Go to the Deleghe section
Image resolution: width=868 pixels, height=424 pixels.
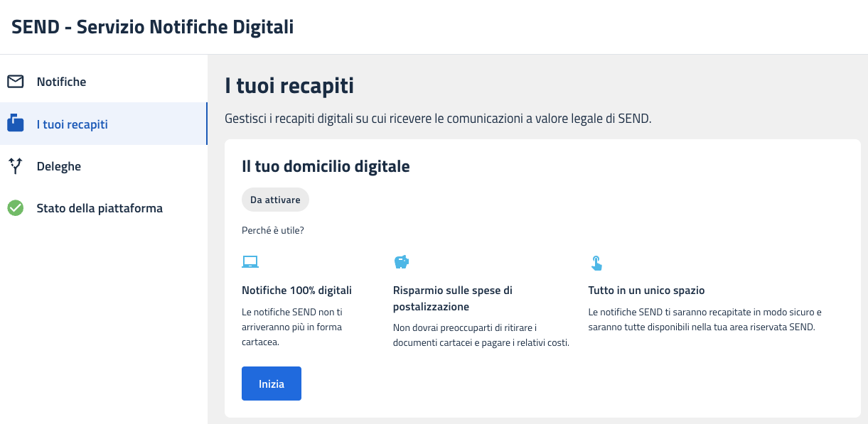(59, 166)
